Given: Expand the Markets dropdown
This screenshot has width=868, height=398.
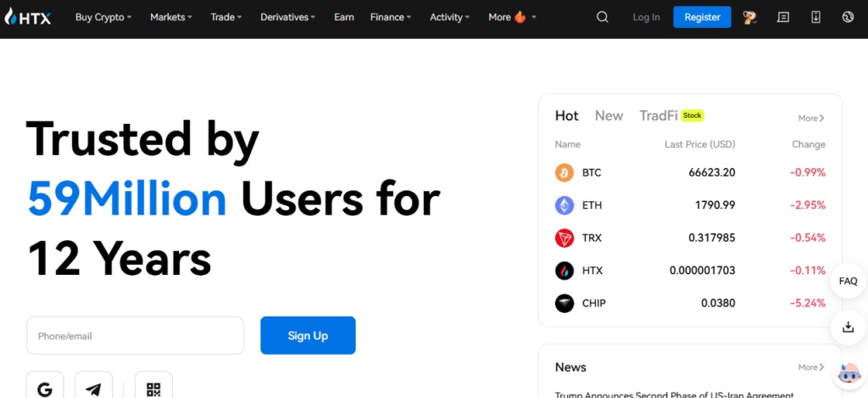Looking at the screenshot, I should point(171,17).
